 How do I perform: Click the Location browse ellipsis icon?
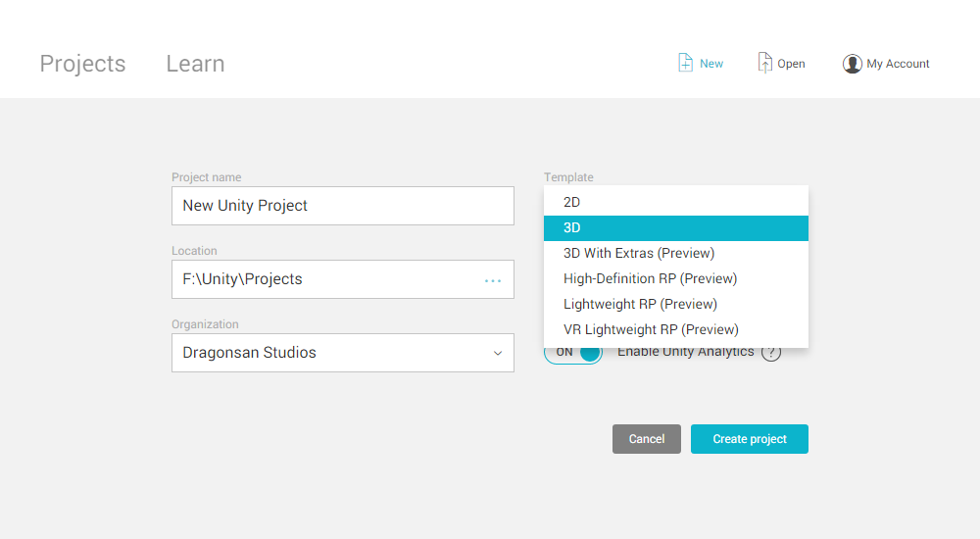pos(493,280)
